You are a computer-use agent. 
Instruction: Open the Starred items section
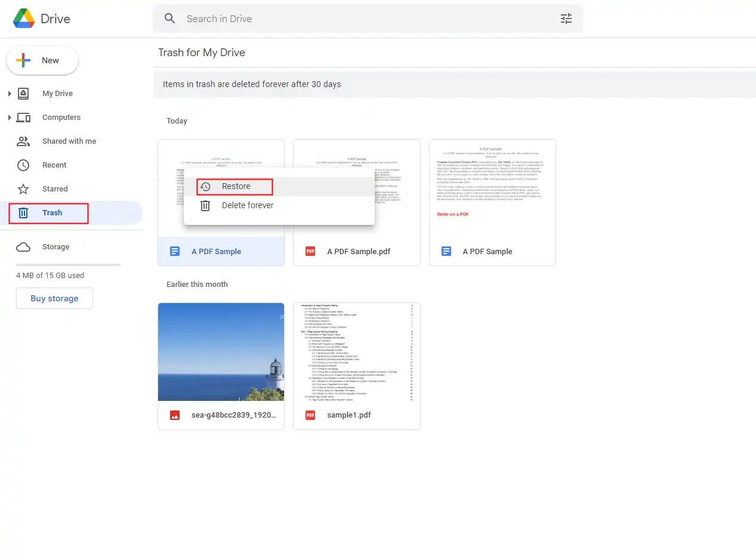(55, 189)
